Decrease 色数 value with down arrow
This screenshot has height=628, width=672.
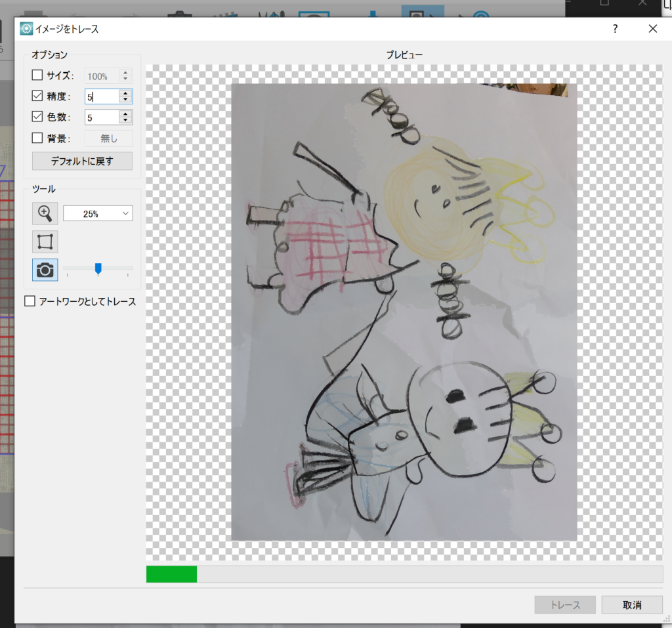pos(125,121)
